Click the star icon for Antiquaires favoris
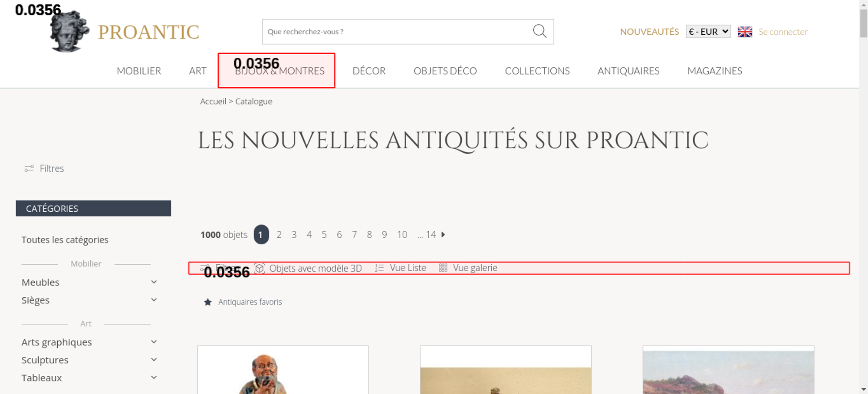868x394 pixels. coord(208,302)
